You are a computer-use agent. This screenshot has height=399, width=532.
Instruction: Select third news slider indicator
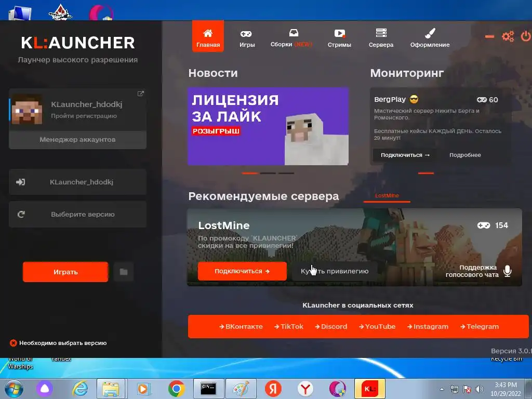click(286, 173)
